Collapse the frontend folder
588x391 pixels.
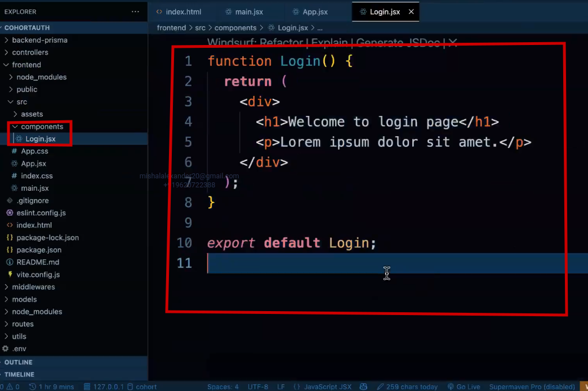(26, 65)
